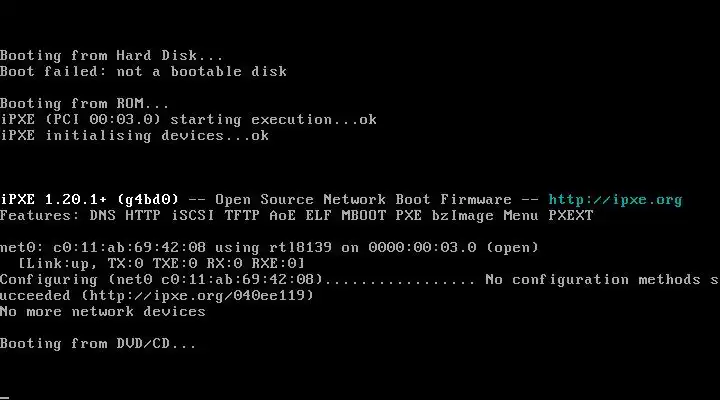
Task: Click the 'Boot failed: not a bootable disk' message
Action: pyautogui.click(x=143, y=72)
